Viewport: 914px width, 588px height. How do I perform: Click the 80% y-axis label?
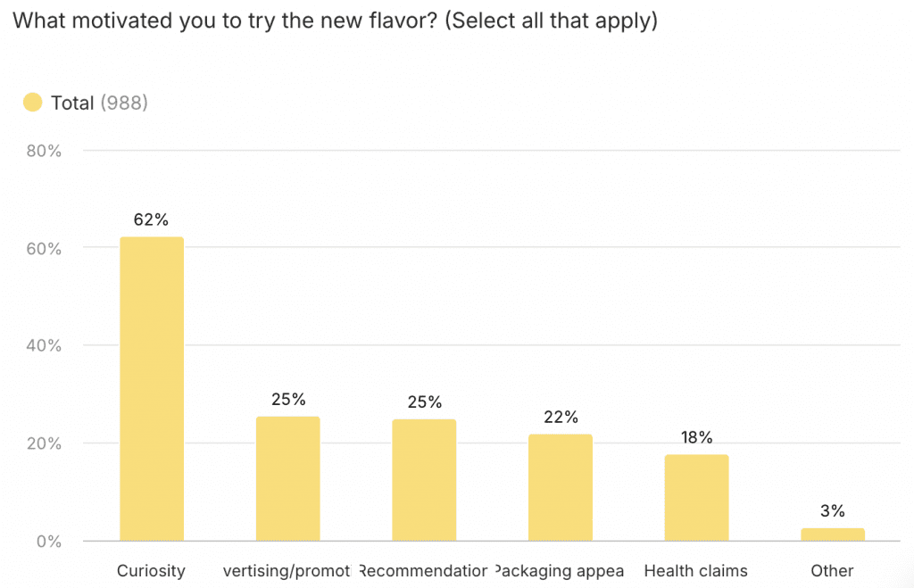pyautogui.click(x=42, y=151)
